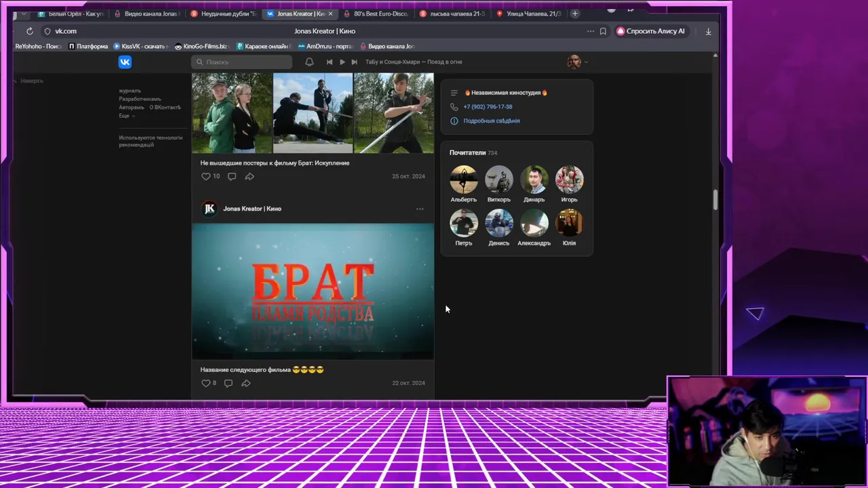Click the phone number +7 (902) 796-17-38
Viewport: 868px width, 488px height.
(x=488, y=106)
